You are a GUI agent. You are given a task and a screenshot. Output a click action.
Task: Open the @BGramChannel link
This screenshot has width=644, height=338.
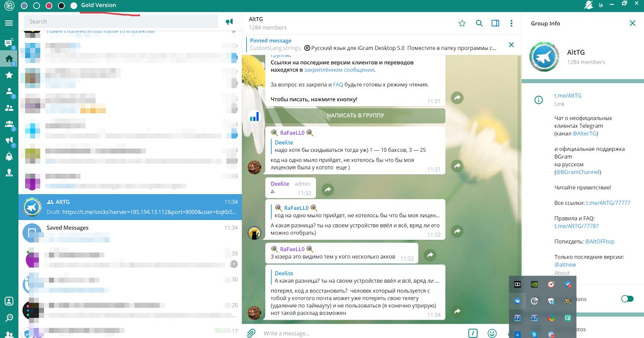578,172
